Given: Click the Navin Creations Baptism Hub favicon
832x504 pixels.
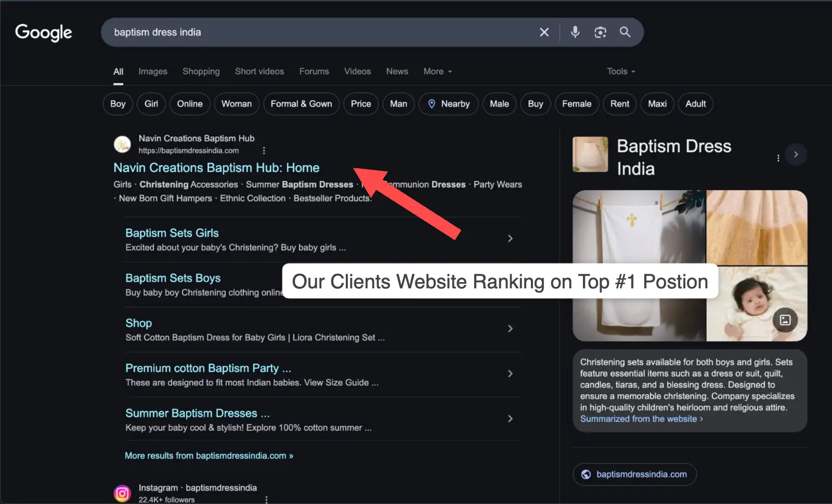Looking at the screenshot, I should click(x=123, y=144).
